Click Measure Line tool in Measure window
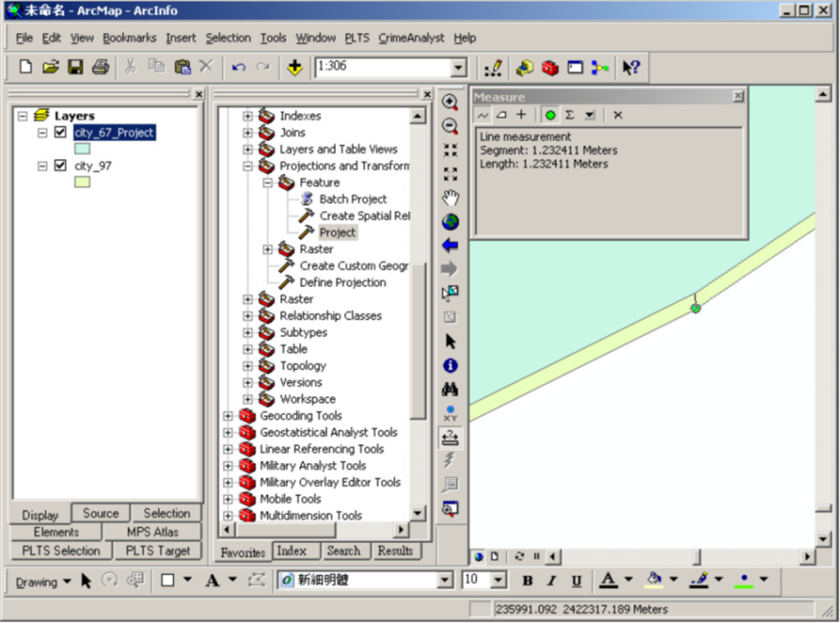840x623 pixels. pos(482,115)
